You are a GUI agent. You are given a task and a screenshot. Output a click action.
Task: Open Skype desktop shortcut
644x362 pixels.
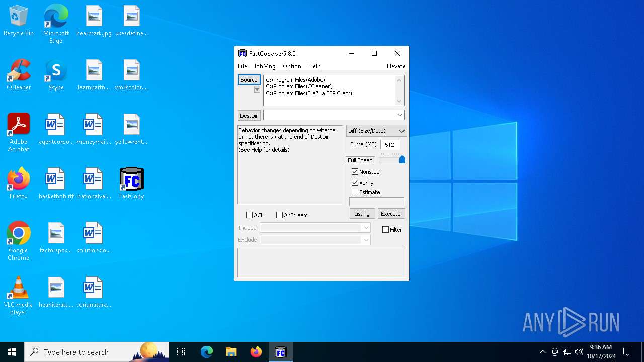click(56, 75)
